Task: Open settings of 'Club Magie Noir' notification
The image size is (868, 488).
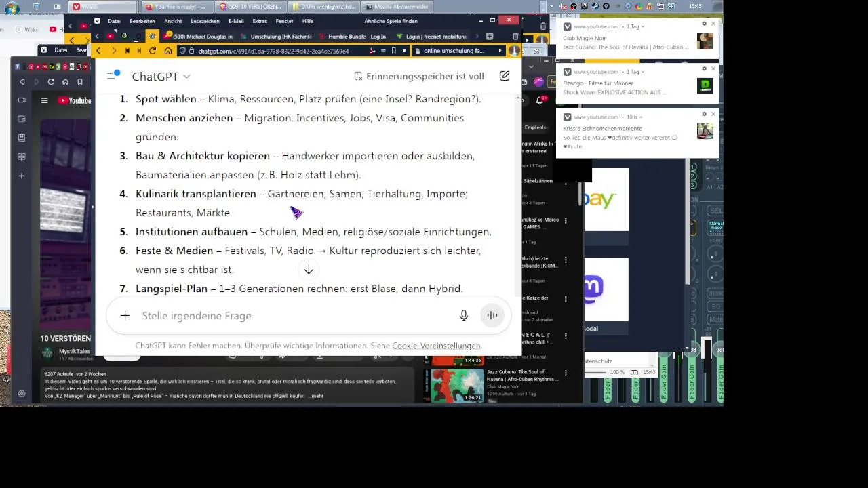Action: pos(704,24)
